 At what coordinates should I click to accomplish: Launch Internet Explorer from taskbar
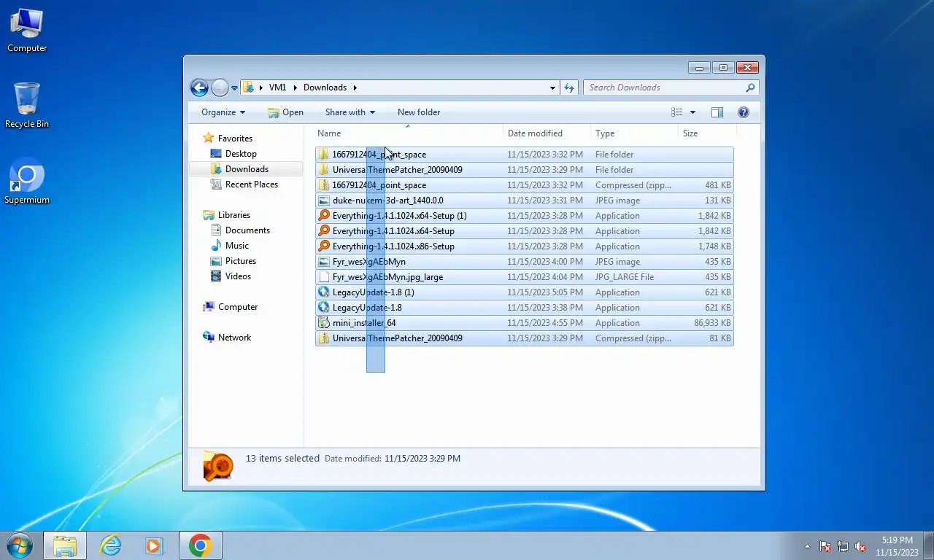pyautogui.click(x=110, y=545)
